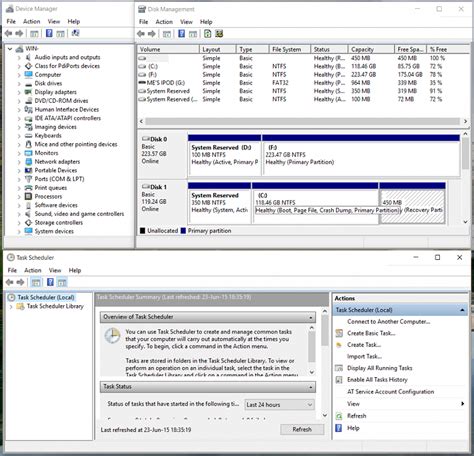Click the Refresh button in summary pane

302,429
